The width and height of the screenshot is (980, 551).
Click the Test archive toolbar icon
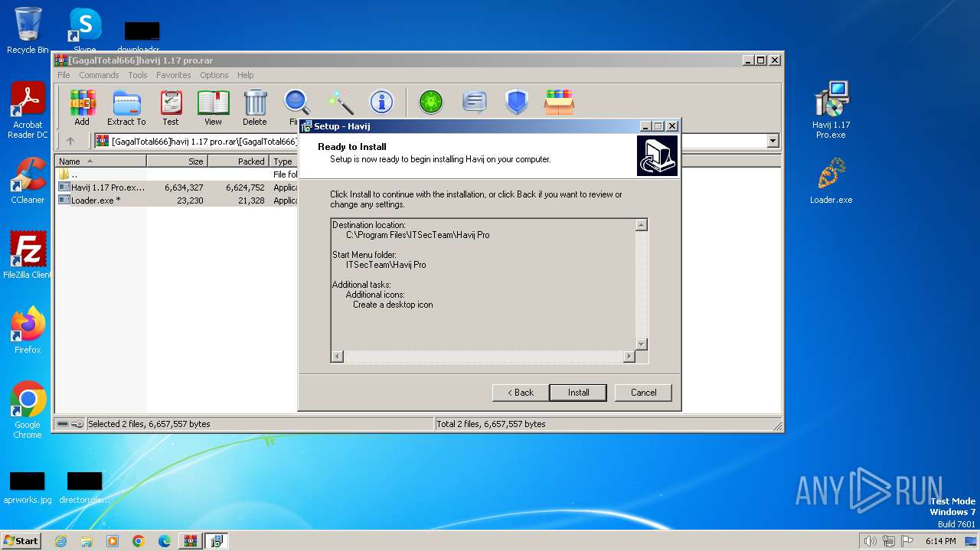pyautogui.click(x=171, y=107)
